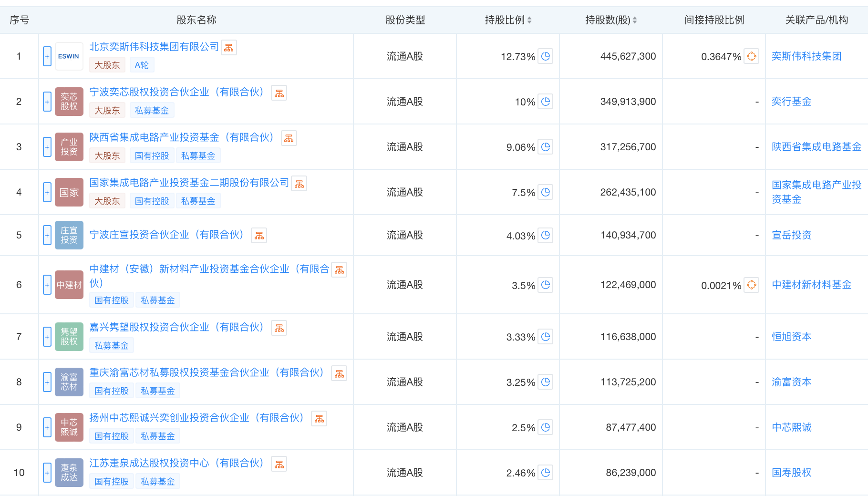Open related institution 恒旭资本

[792, 337]
